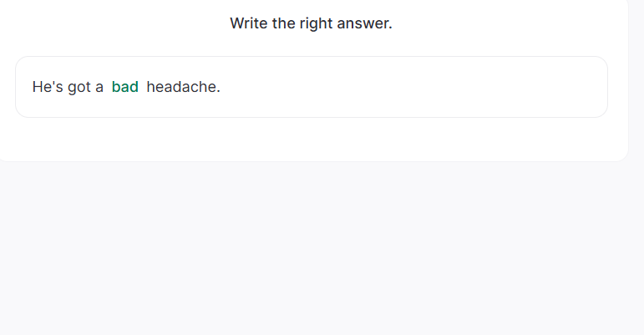
Task: Click the gray page background below the panel
Action: [x=322, y=251]
